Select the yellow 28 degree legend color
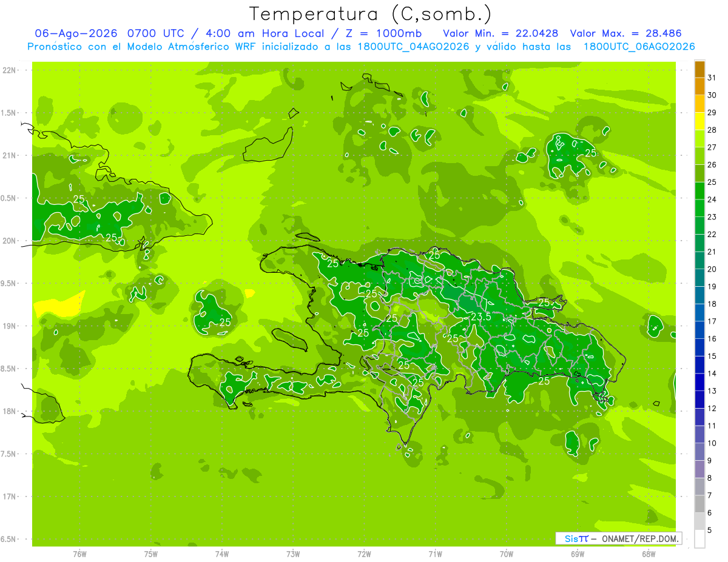The width and height of the screenshot is (728, 562). pyautogui.click(x=699, y=122)
